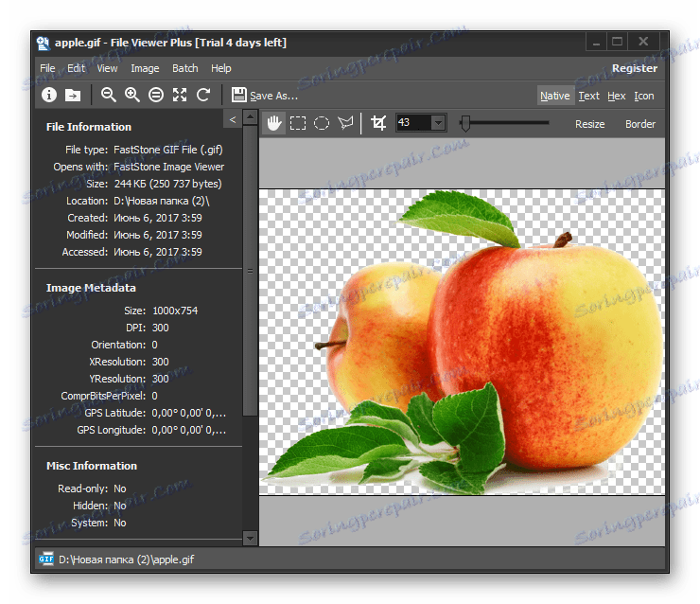Click the File Viewer Plus app icon in title bar

pyautogui.click(x=44, y=43)
